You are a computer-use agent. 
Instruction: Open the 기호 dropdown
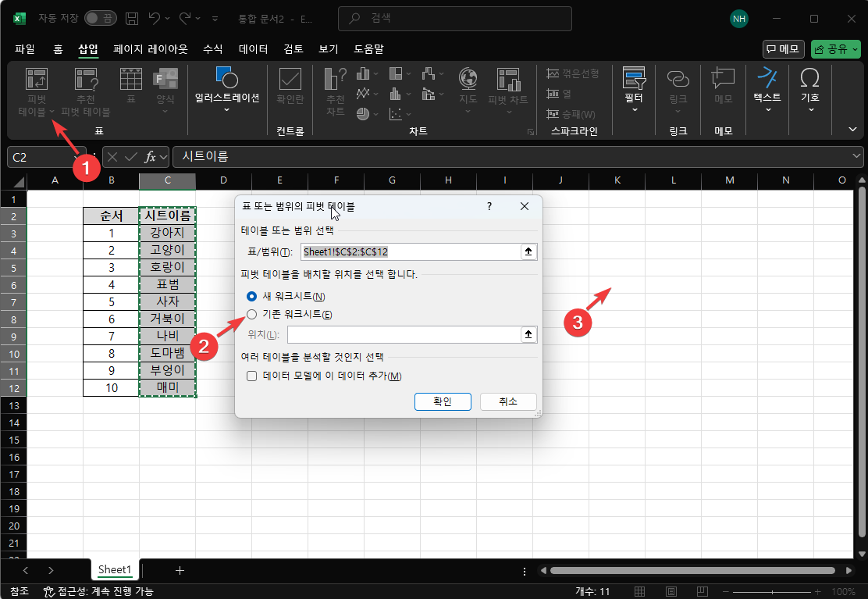coord(809,92)
